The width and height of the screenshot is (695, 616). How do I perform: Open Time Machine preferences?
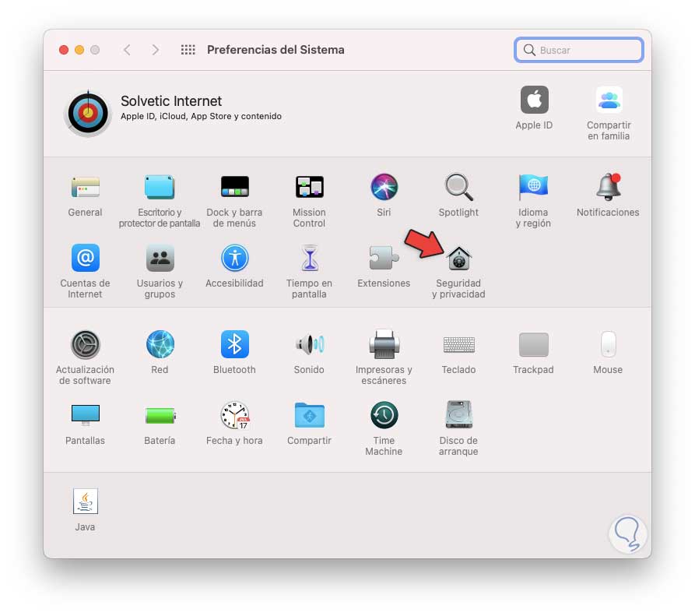tap(384, 415)
